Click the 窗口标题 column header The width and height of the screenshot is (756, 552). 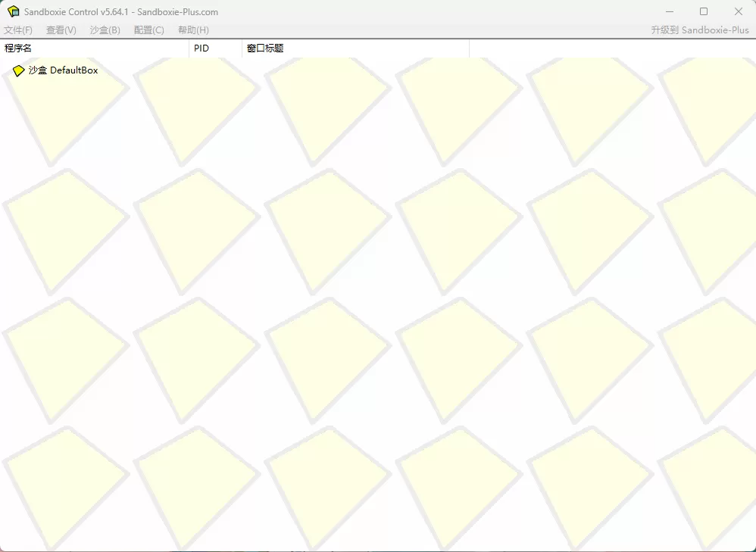(x=264, y=48)
